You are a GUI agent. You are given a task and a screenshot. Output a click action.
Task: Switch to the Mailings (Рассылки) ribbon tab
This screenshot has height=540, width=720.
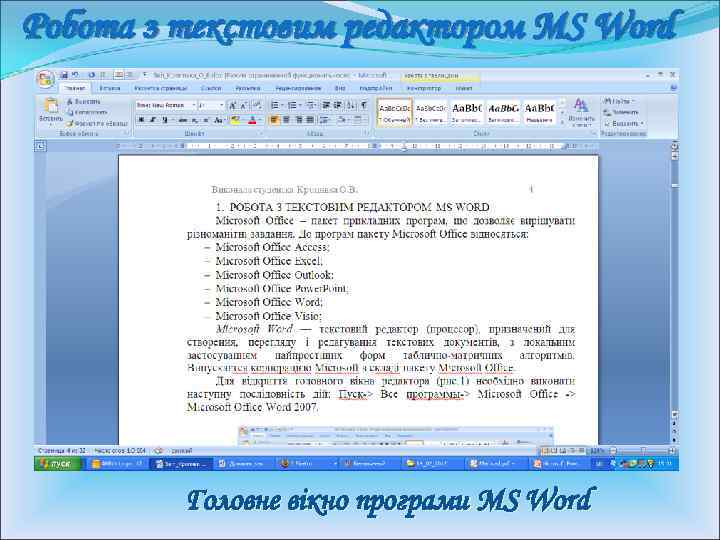click(248, 88)
